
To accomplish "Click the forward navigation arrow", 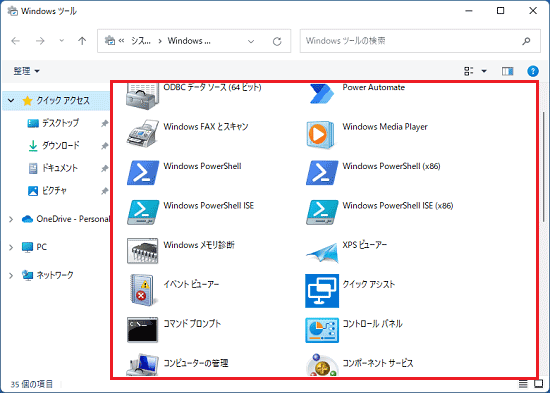I will pyautogui.click(x=40, y=41).
